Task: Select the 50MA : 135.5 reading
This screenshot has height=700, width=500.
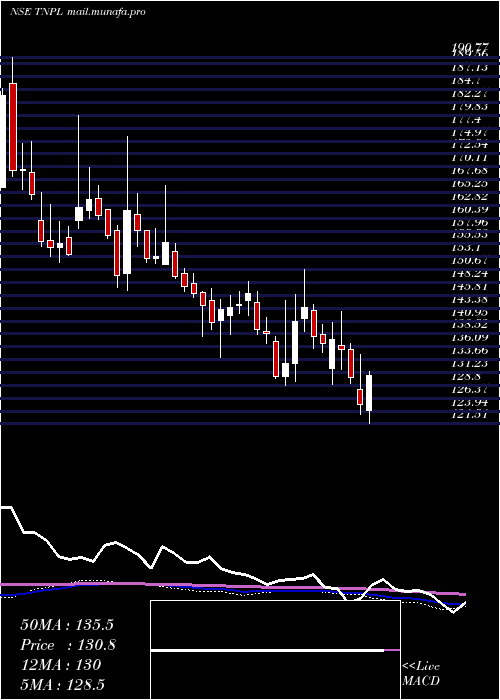Action: [x=67, y=625]
